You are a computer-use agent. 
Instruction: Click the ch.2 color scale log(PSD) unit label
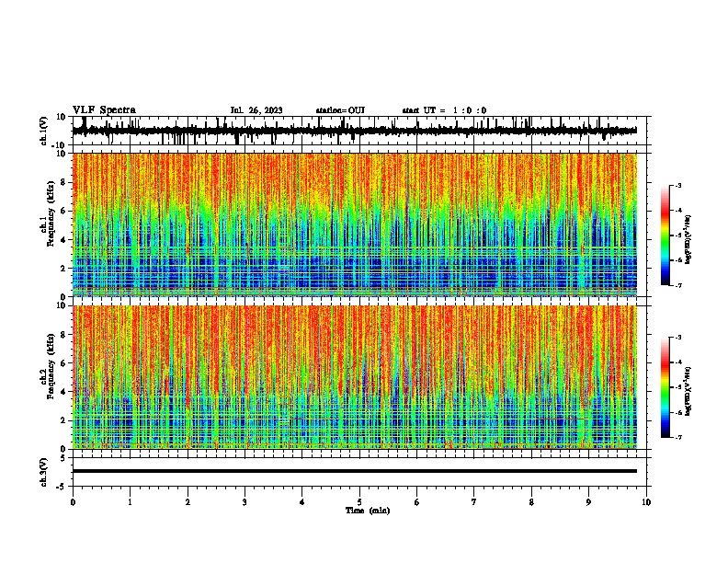[688, 392]
